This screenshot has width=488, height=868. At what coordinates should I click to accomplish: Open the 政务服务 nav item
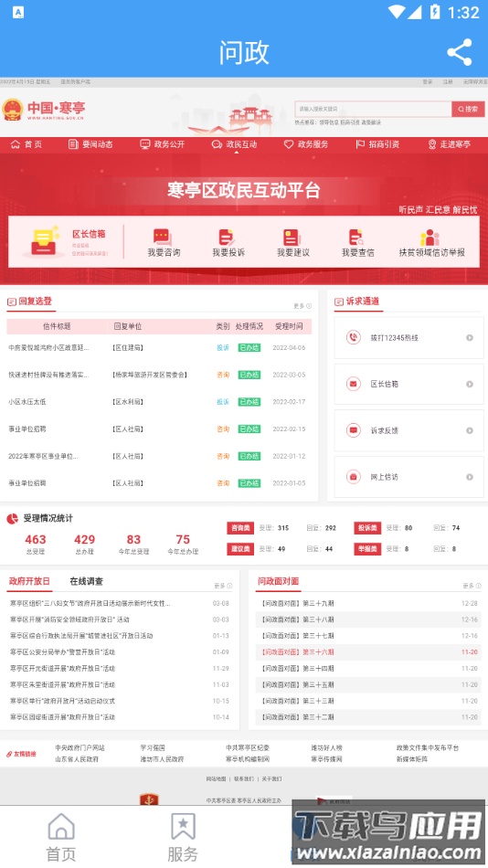point(306,144)
